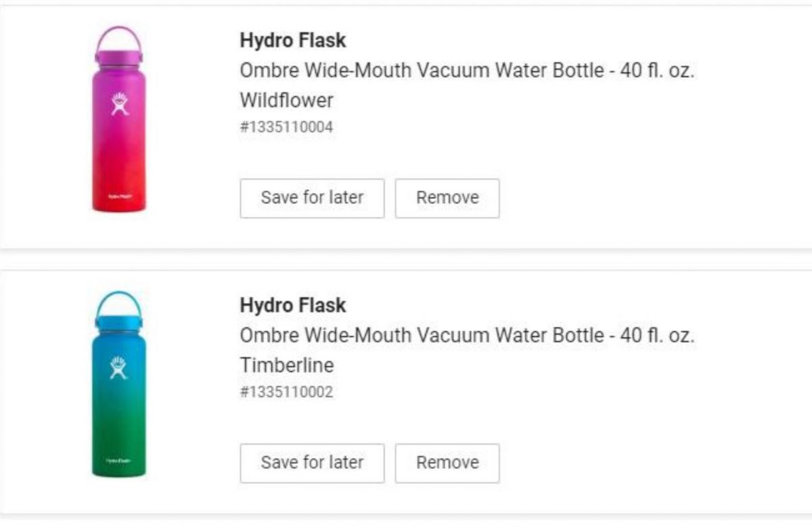812x529 pixels.
Task: Click the Timberline color name text
Action: (x=286, y=365)
